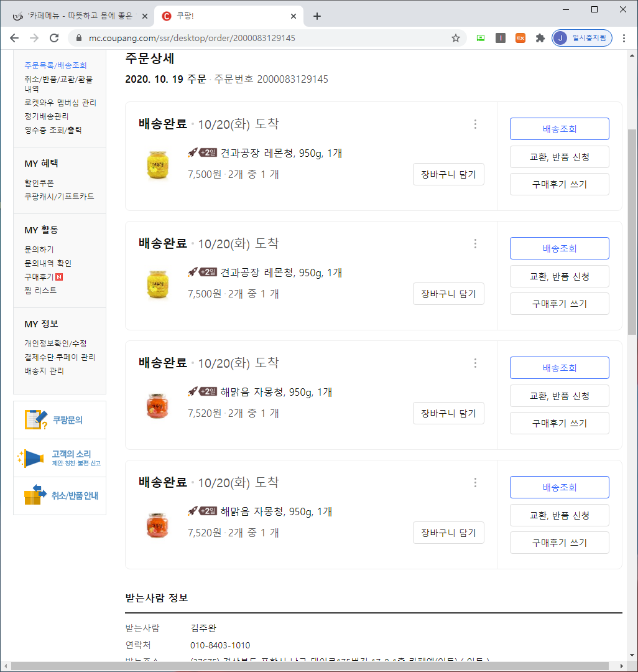Open more options for second 자몽청 order
The height and width of the screenshot is (672, 638).
(475, 483)
